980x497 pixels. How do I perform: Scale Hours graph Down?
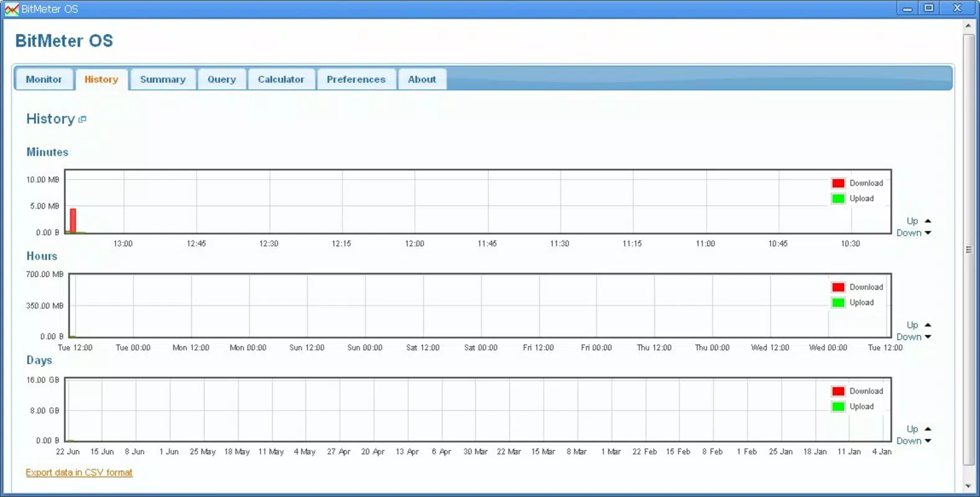click(x=914, y=337)
